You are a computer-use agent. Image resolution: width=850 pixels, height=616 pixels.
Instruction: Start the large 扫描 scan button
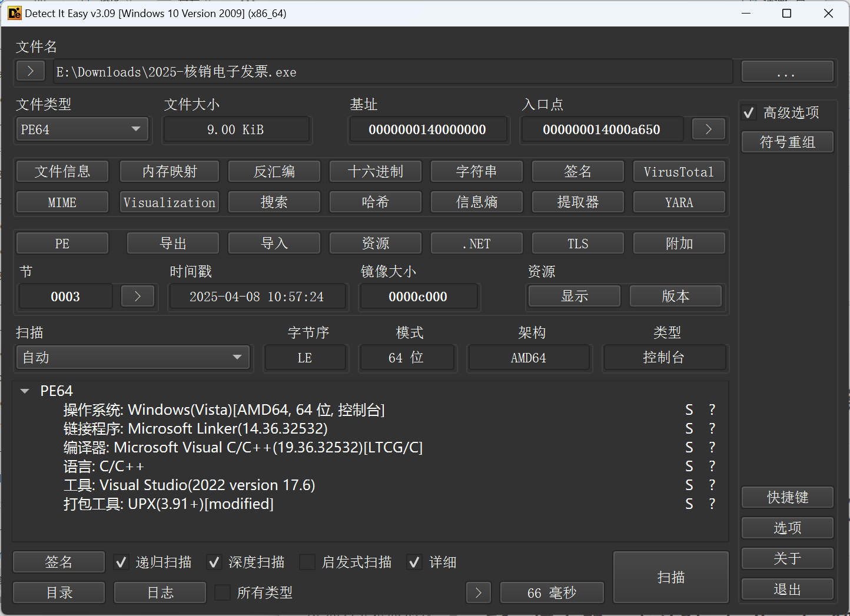[x=671, y=577]
